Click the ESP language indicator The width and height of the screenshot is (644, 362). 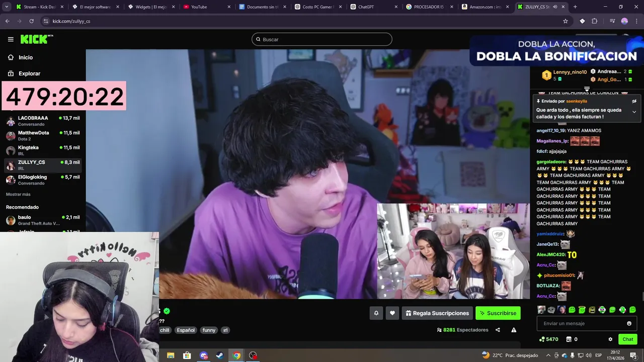pyautogui.click(x=598, y=355)
